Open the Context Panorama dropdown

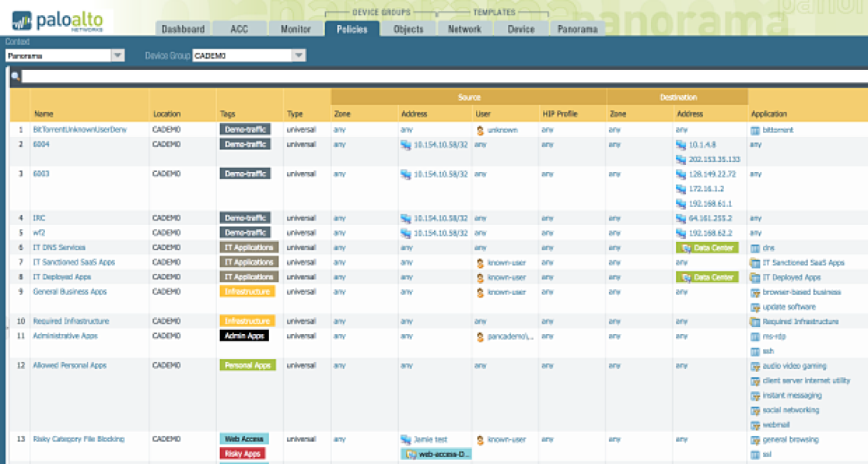[117, 56]
